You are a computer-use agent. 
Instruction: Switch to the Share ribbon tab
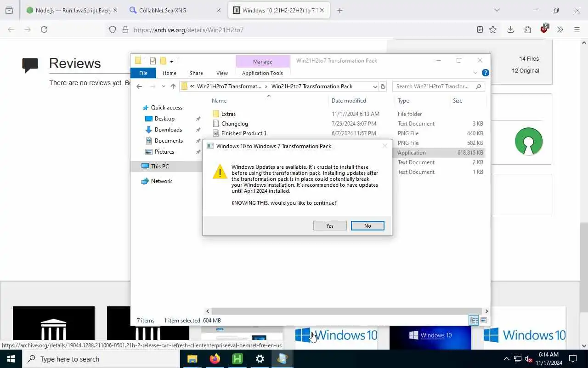pos(196,73)
